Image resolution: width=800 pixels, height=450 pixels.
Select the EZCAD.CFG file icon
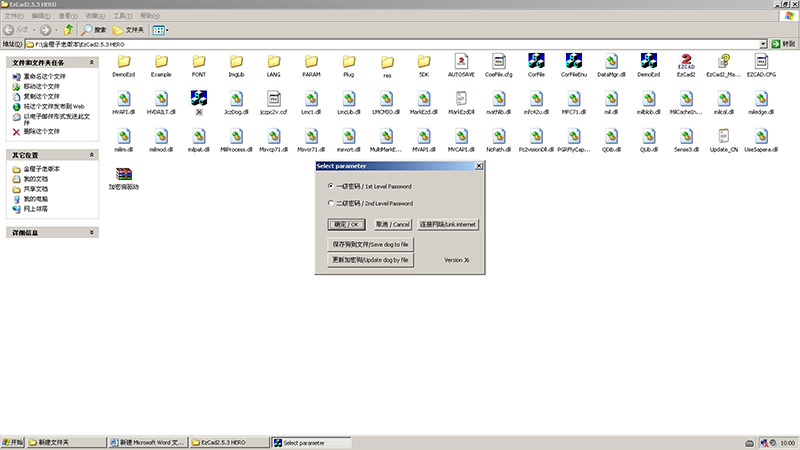pos(760,62)
